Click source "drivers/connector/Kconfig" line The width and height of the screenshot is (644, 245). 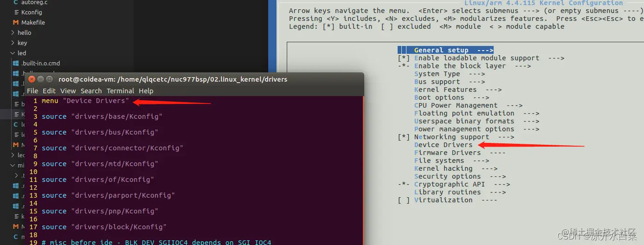112,148
